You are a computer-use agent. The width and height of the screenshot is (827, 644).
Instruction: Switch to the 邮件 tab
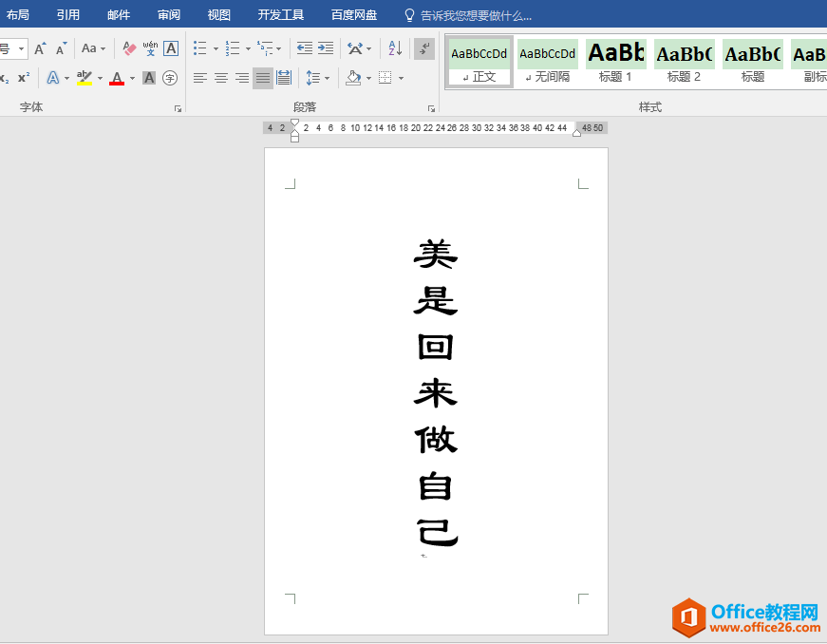point(119,15)
